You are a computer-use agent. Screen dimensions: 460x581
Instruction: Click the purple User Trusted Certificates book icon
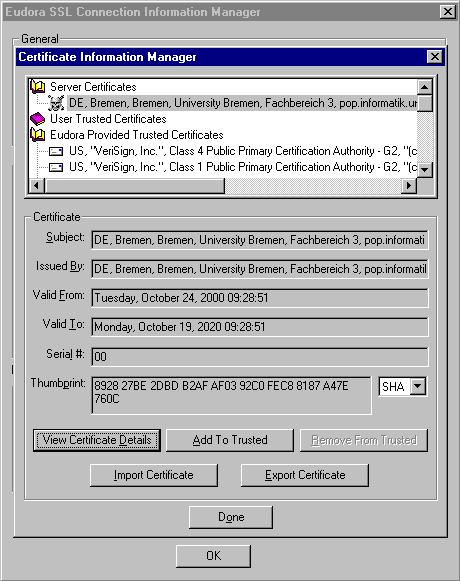(x=37, y=119)
